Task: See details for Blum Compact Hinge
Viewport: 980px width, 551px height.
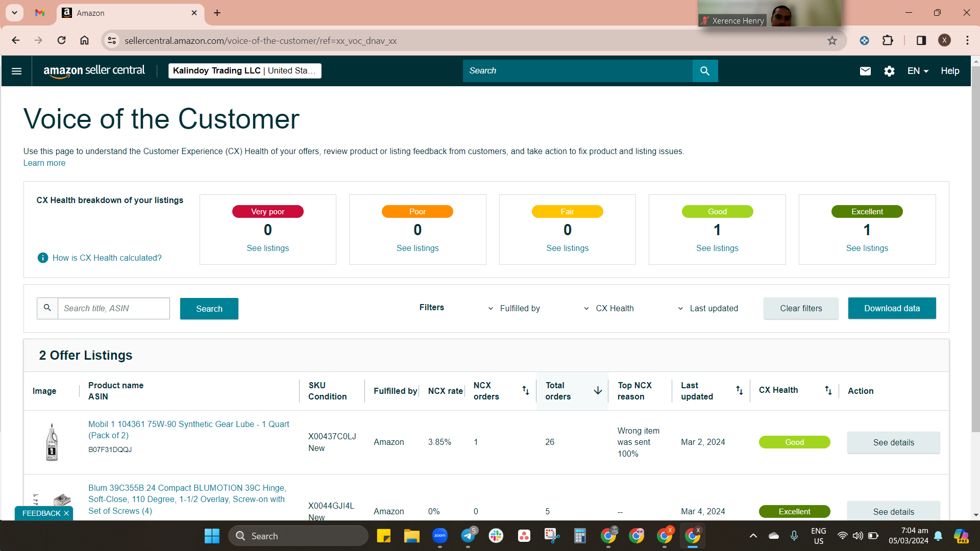Action: pos(893,511)
